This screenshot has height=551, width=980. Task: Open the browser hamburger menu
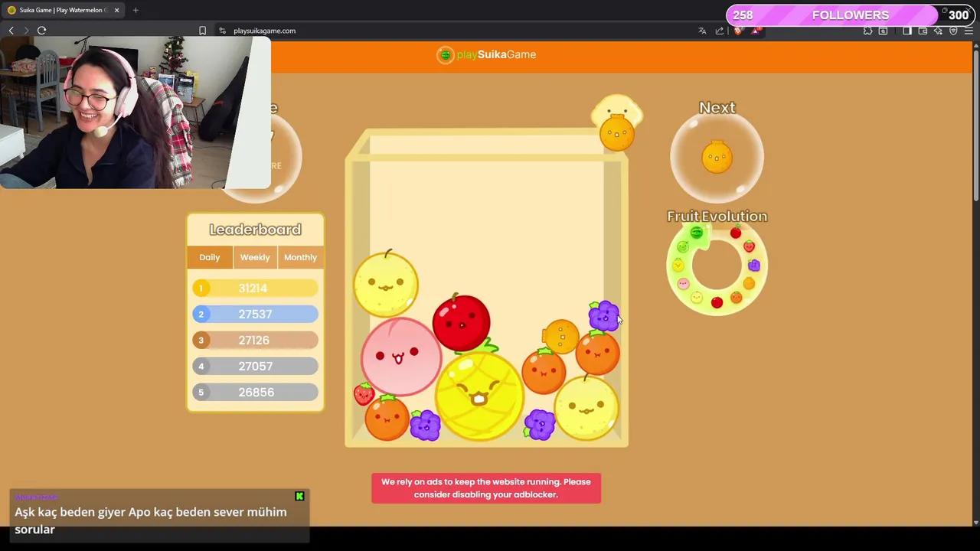pyautogui.click(x=969, y=31)
